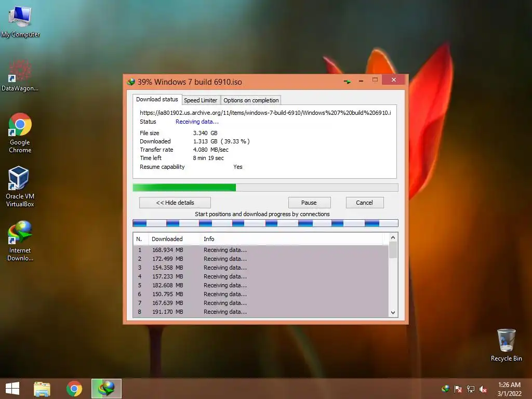Screen dimensions: 532x399
Task: Select connection row with 157.233 MB
Action: point(261,276)
